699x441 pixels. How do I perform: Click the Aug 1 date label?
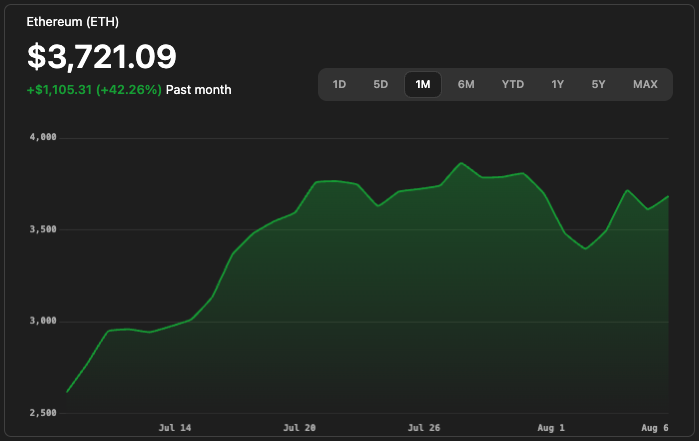click(x=551, y=428)
